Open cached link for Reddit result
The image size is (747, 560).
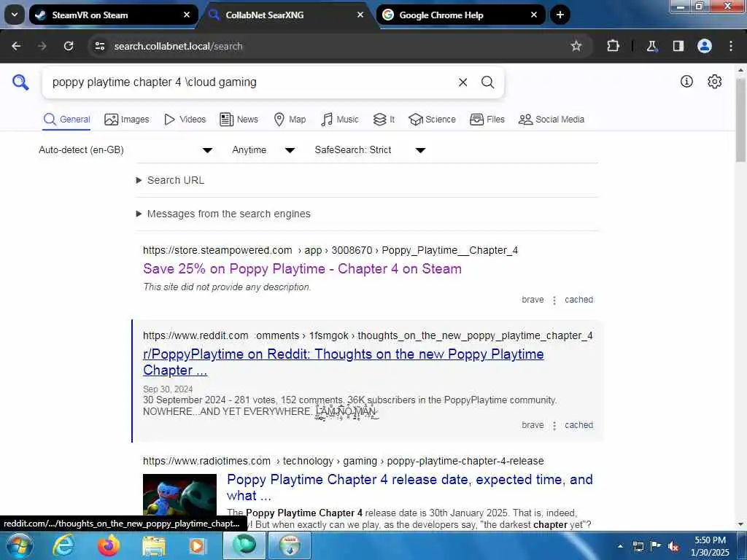pos(578,425)
